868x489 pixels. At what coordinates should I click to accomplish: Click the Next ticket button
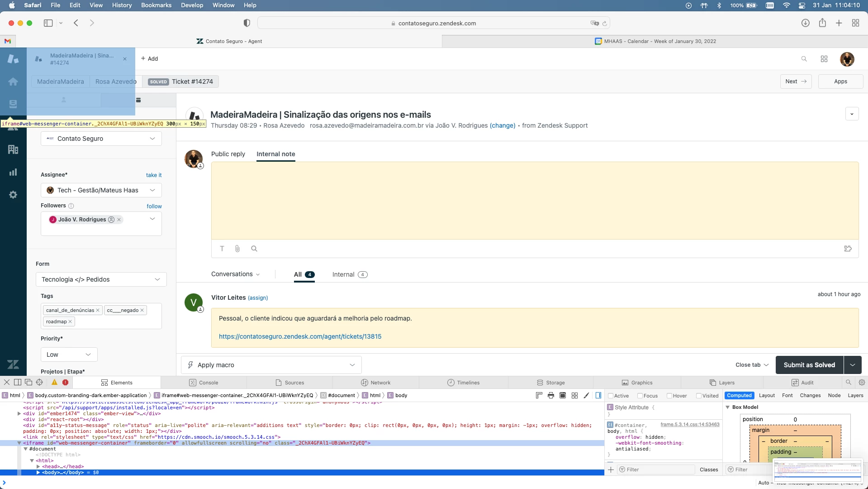coord(796,81)
